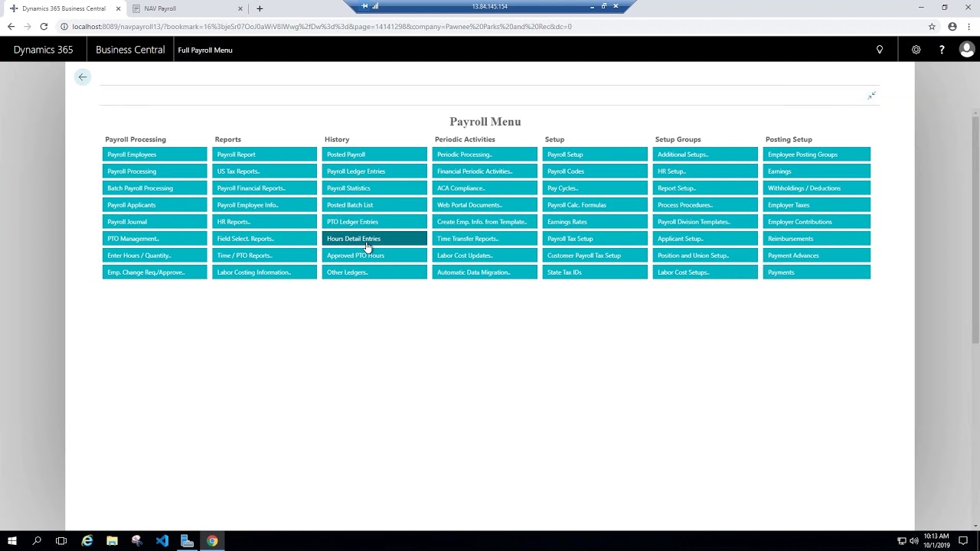This screenshot has width=980, height=551.
Task: Switch to the Dynamics 365 Business Central tab
Action: coord(65,8)
